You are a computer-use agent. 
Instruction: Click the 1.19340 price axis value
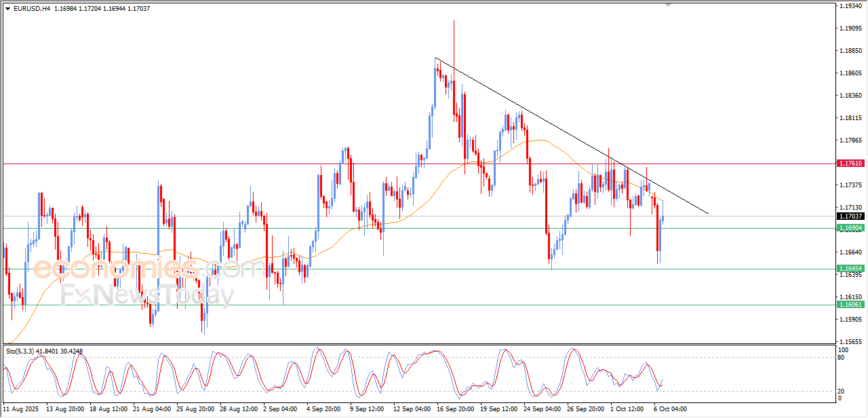(850, 6)
